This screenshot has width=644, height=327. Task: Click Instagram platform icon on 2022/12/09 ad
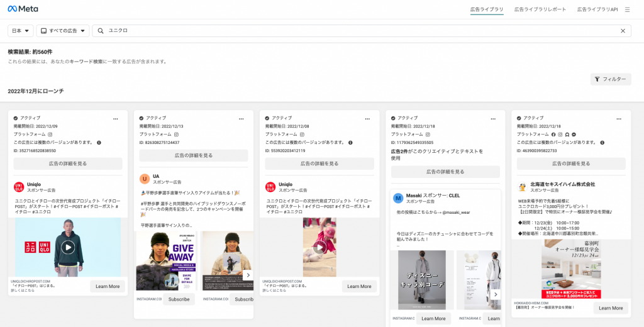(x=50, y=135)
